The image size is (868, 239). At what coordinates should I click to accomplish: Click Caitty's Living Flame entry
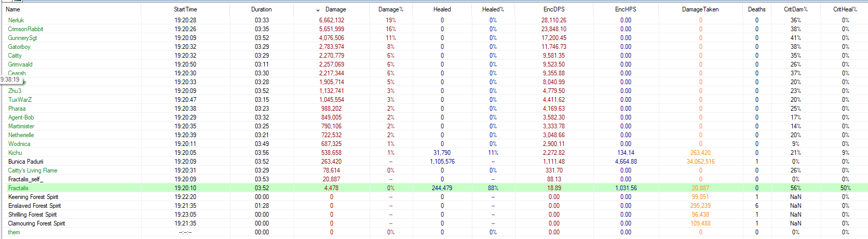(x=33, y=170)
